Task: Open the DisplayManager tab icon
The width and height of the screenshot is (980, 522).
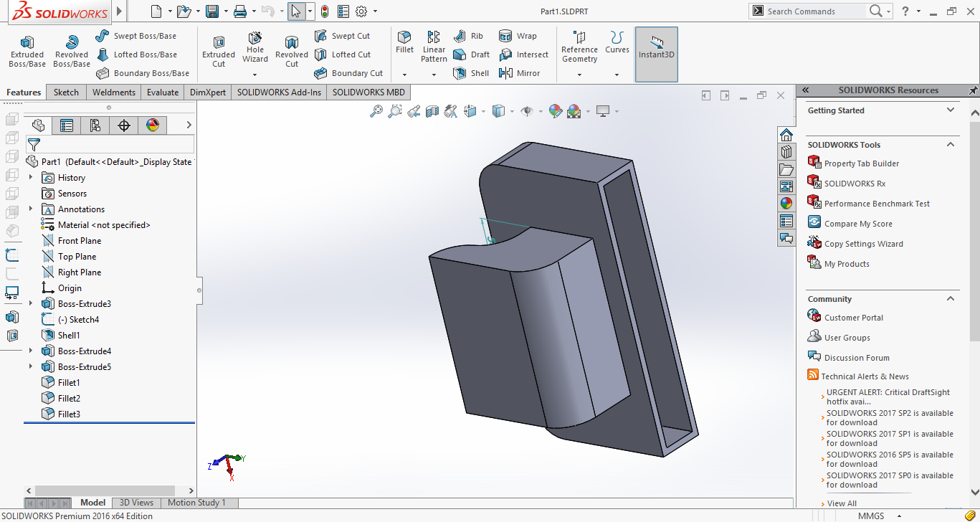Action: pos(153,125)
